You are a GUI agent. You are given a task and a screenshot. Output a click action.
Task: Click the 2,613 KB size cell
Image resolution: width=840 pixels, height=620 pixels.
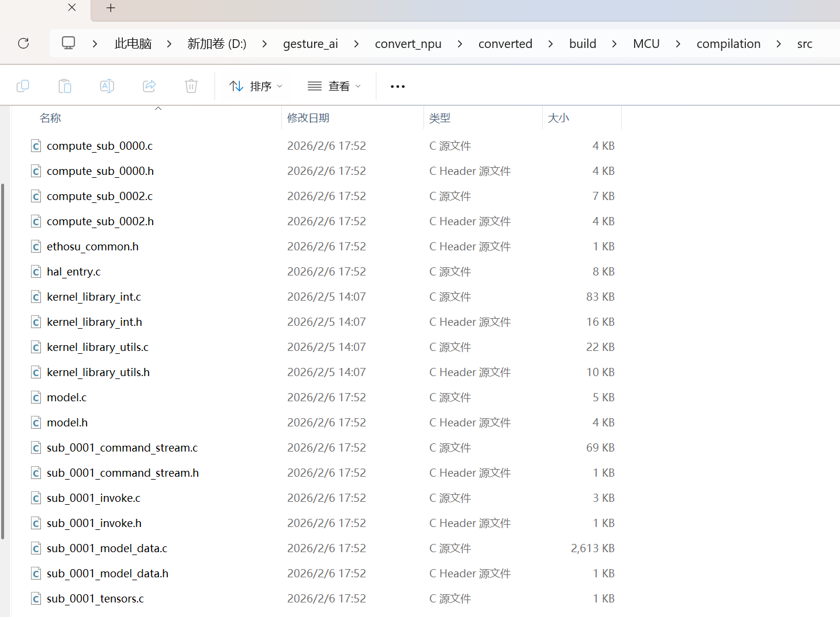(593, 548)
